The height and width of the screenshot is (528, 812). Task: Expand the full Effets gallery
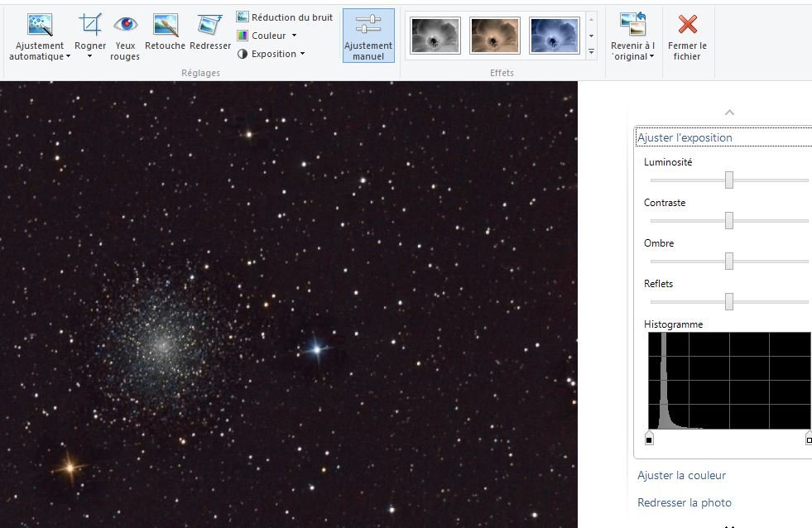point(591,52)
